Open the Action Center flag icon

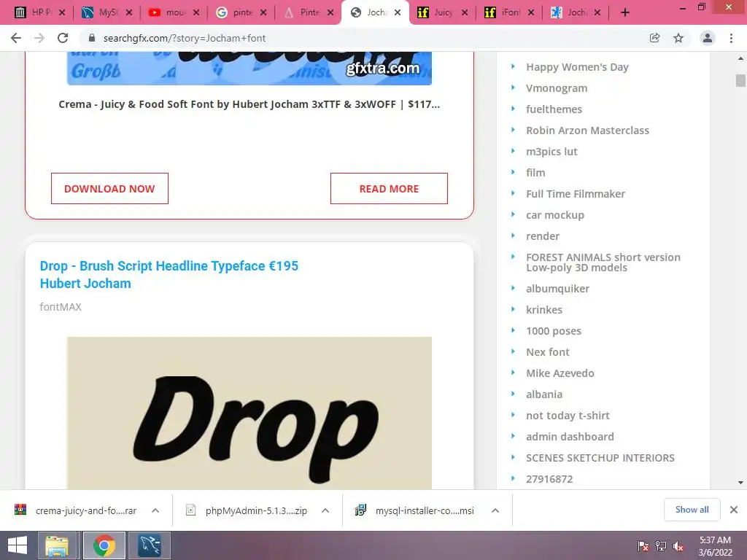[x=643, y=546]
